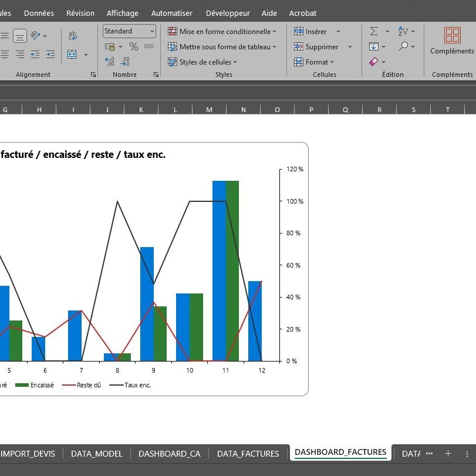Click the decrease indent icon
The width and height of the screenshot is (476, 476).
point(35,54)
